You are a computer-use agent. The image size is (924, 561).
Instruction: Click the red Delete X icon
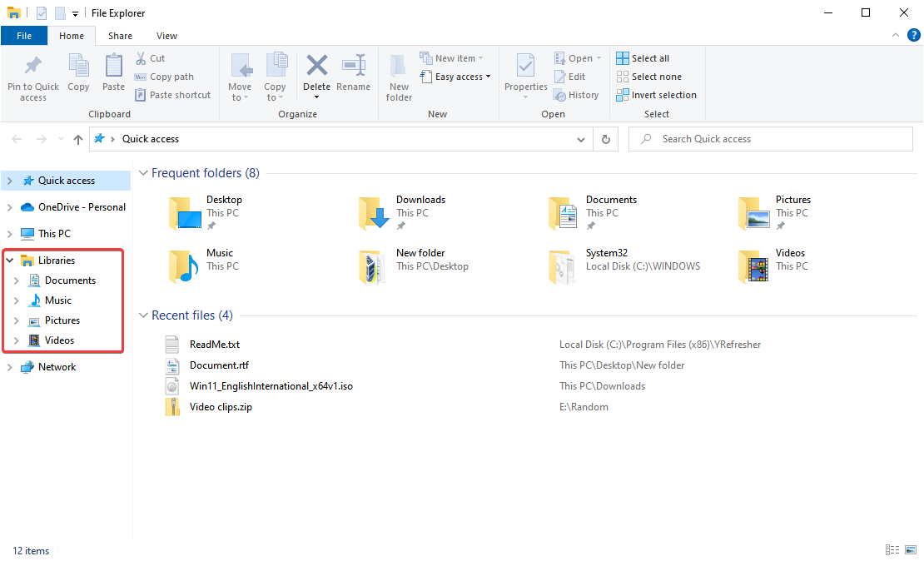[x=317, y=65]
